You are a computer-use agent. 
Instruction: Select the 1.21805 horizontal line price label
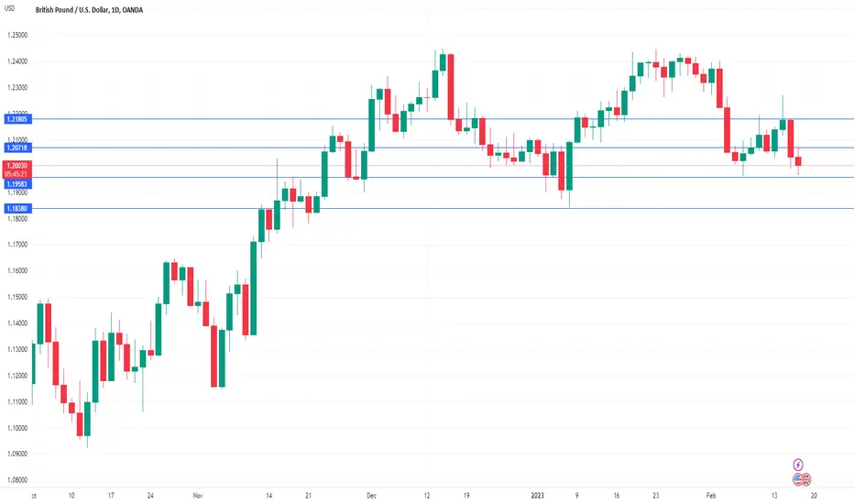pyautogui.click(x=18, y=119)
